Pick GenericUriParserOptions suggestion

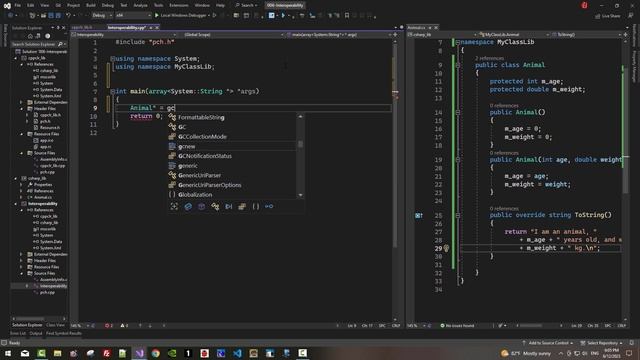232,185
